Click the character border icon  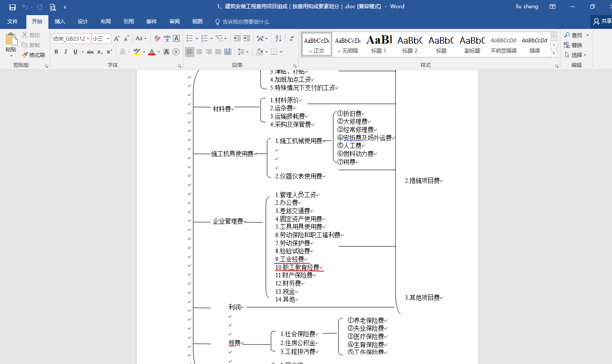[x=176, y=38]
